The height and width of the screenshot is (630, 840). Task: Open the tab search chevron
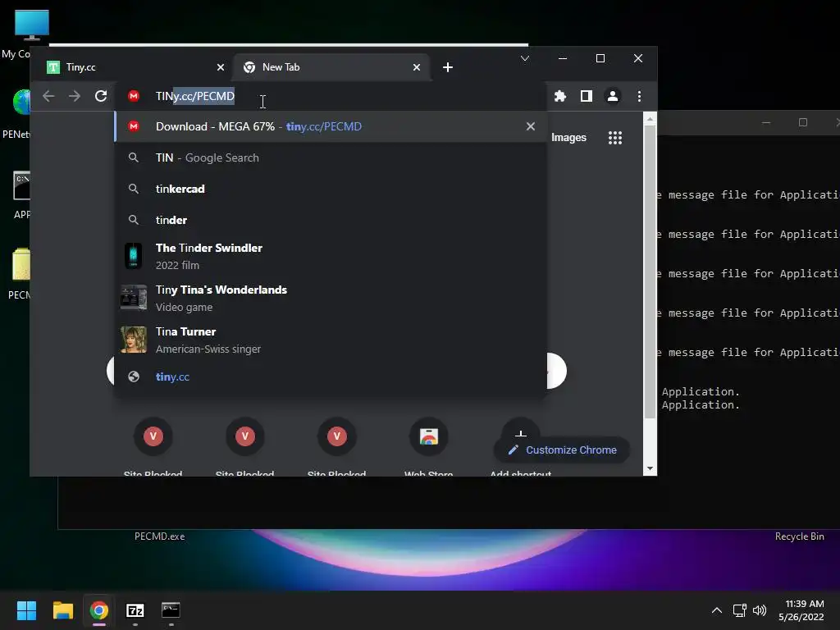[x=524, y=58]
